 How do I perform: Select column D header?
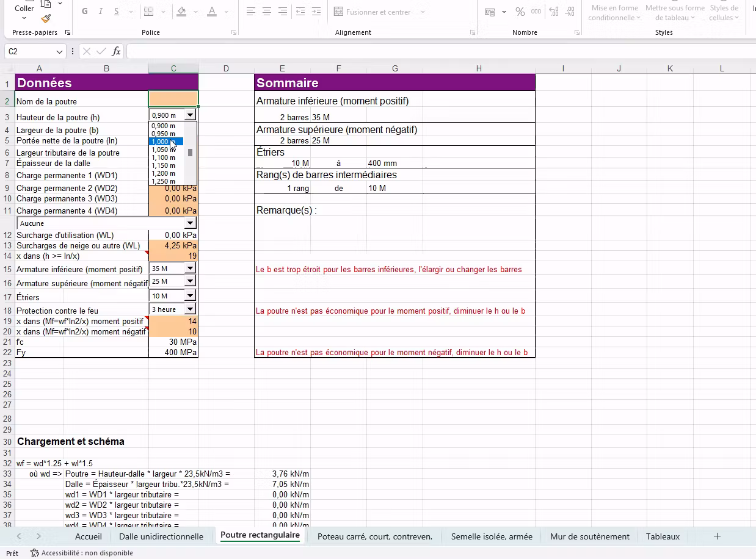click(x=226, y=68)
